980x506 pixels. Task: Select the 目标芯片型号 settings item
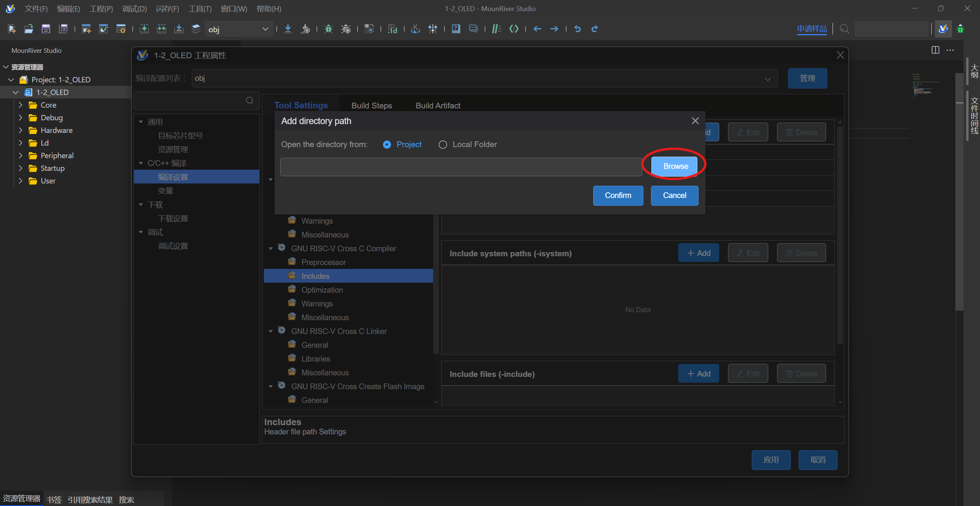tap(180, 136)
